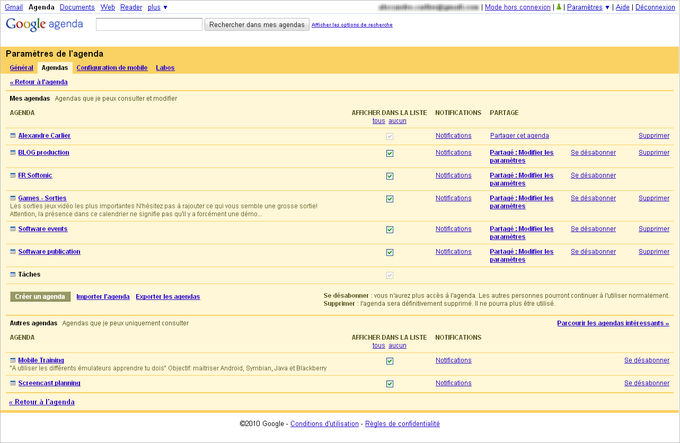Uncheck the Software events list checkbox
The height and width of the screenshot is (443, 680).
[x=390, y=230]
